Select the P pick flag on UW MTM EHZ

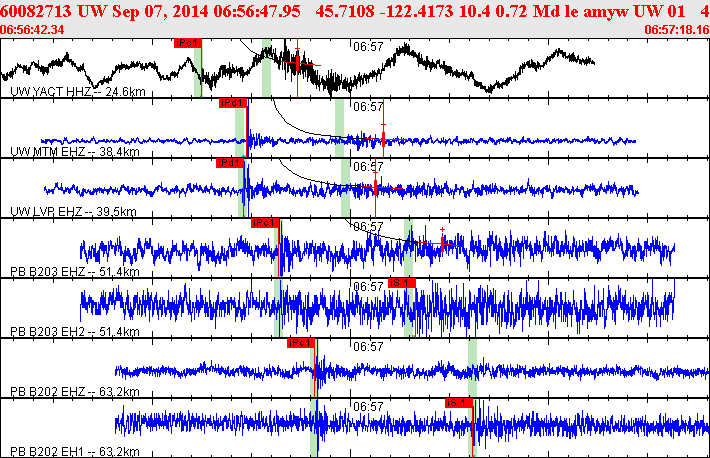[232, 103]
